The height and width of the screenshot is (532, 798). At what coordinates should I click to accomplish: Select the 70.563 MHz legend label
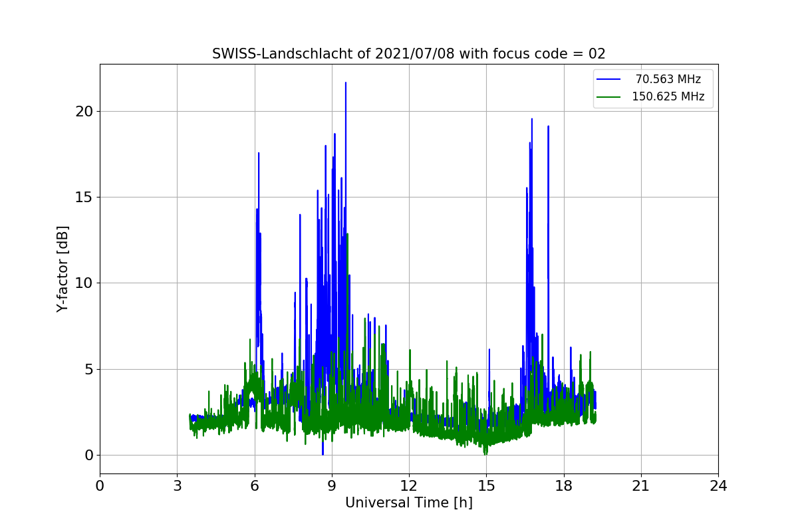click(x=668, y=79)
